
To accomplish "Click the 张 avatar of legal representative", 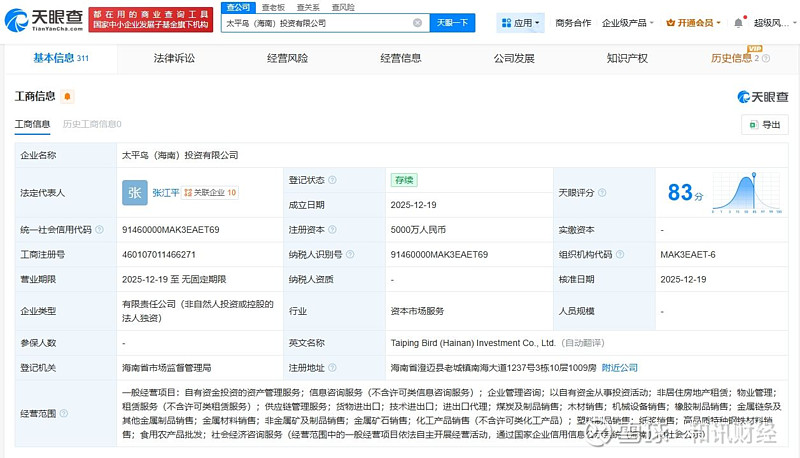I will pyautogui.click(x=134, y=192).
